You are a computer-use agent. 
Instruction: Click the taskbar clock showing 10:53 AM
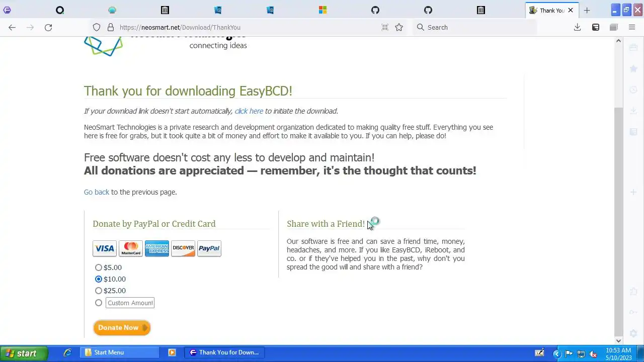(x=618, y=350)
